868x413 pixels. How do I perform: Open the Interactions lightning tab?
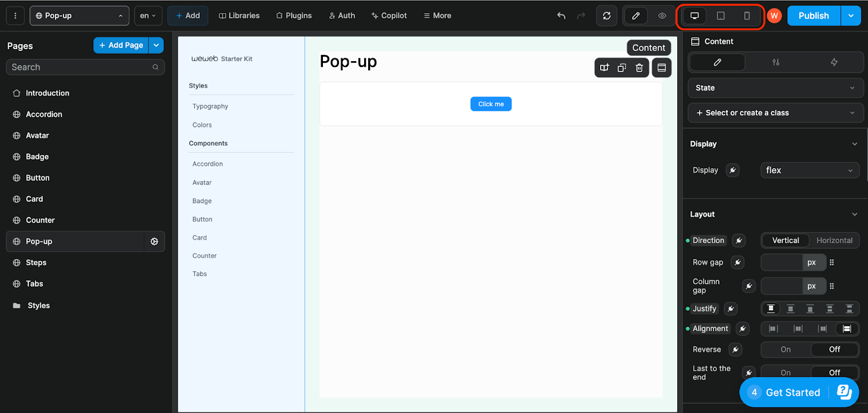tap(834, 62)
